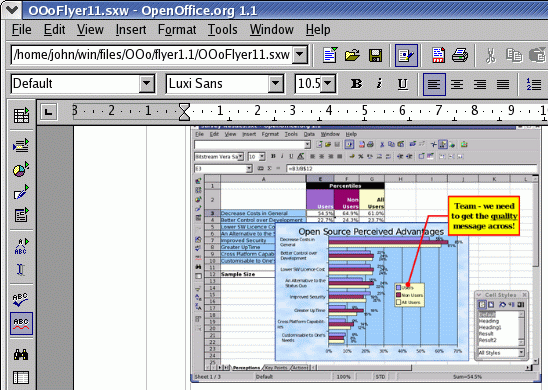Screen dimensions: 548x390
Task: Click the New document icon
Action: click(330, 55)
